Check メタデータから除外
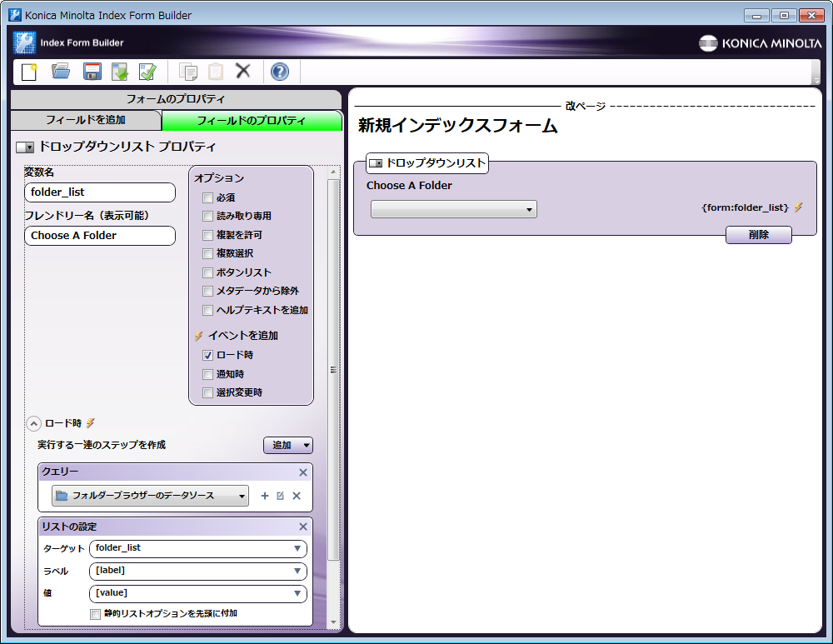This screenshot has width=833, height=644. (x=207, y=292)
